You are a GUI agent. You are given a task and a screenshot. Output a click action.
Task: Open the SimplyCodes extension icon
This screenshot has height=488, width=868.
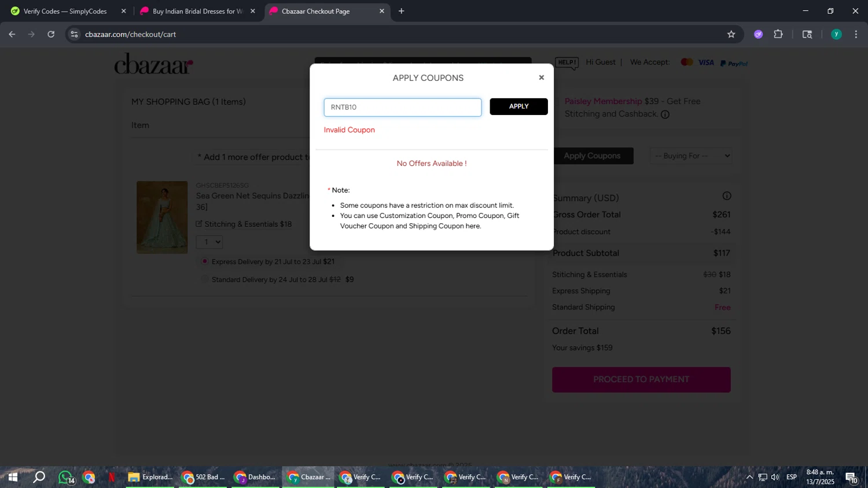tap(758, 34)
